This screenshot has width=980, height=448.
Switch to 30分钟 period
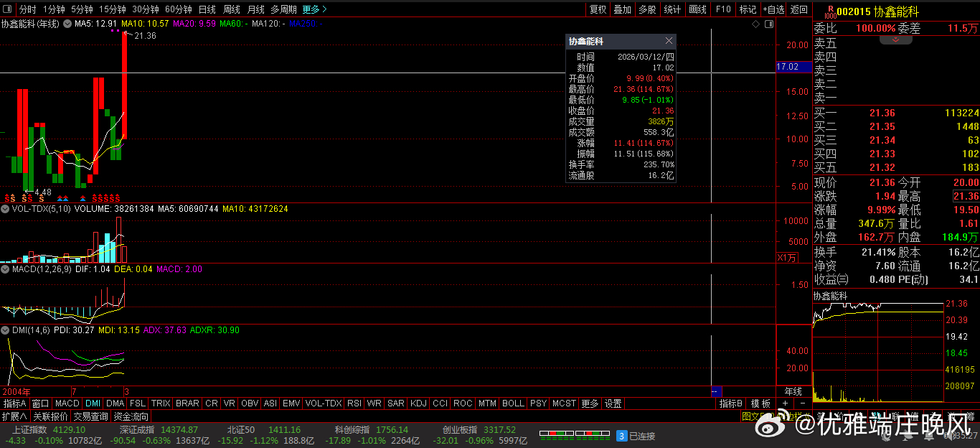(x=146, y=9)
